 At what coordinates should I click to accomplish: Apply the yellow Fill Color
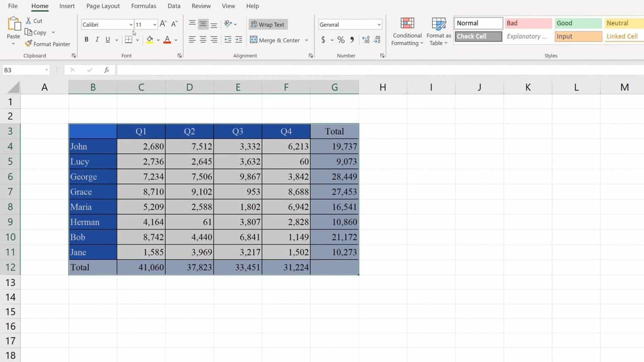pos(150,40)
